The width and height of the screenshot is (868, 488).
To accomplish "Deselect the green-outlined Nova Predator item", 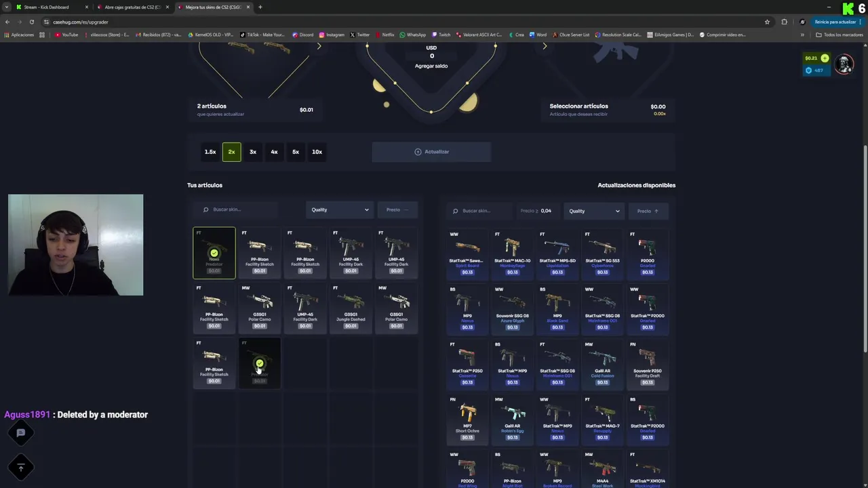I will (x=214, y=253).
